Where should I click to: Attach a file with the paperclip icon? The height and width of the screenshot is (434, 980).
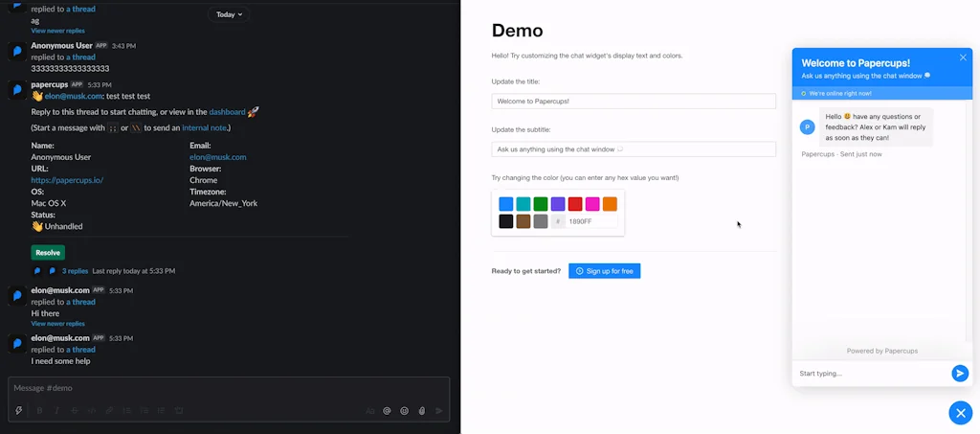(422, 410)
